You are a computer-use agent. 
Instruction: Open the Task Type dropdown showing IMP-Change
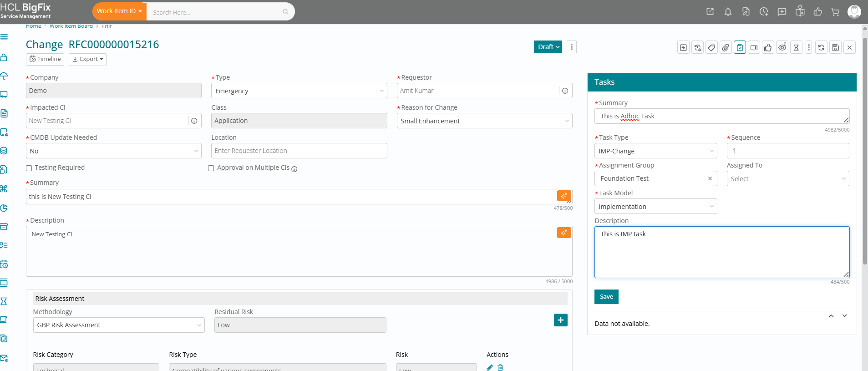655,151
